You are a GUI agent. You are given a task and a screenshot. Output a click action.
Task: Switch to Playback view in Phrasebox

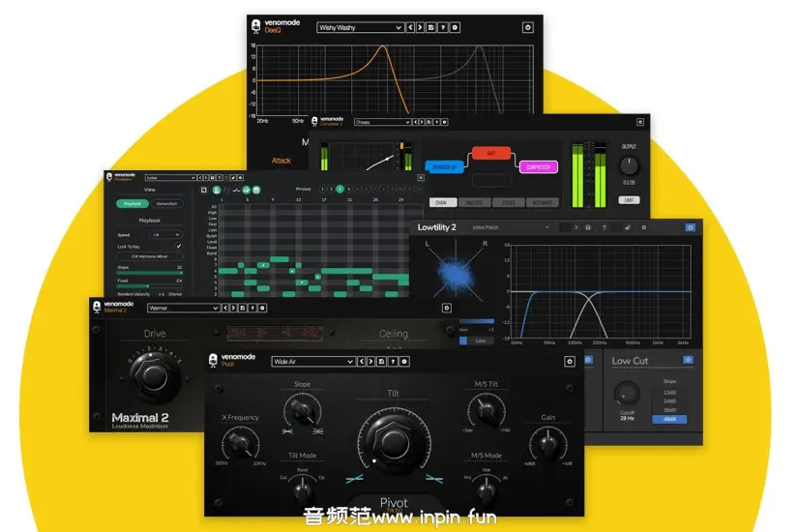(133, 204)
